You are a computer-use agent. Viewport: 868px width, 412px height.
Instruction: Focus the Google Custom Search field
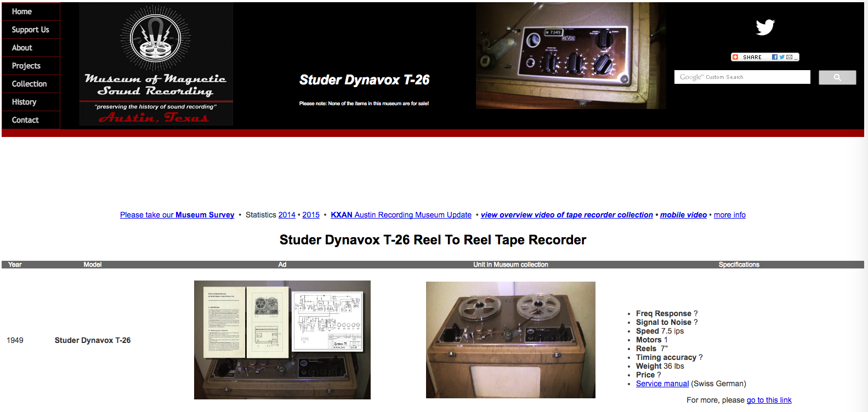742,77
